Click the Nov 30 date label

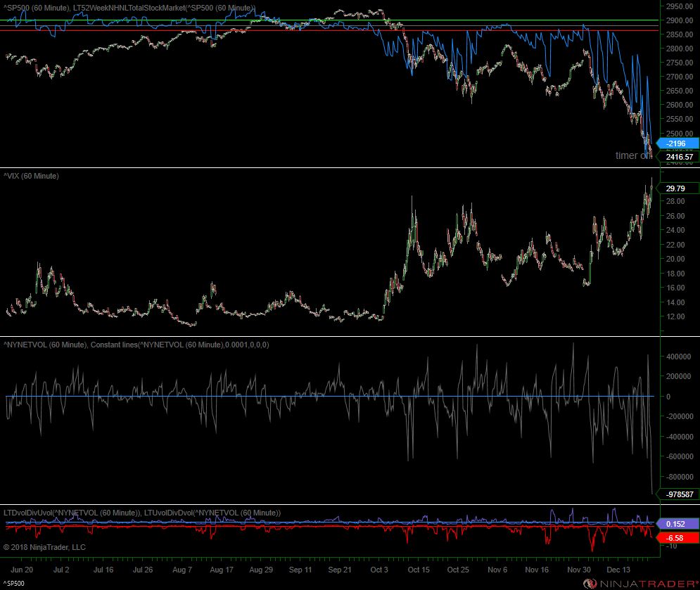[x=579, y=570]
